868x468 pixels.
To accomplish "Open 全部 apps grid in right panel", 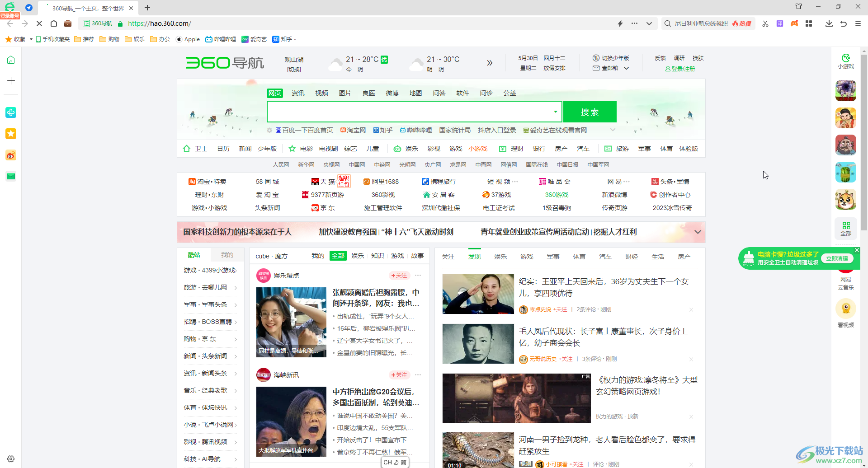I will tap(846, 229).
